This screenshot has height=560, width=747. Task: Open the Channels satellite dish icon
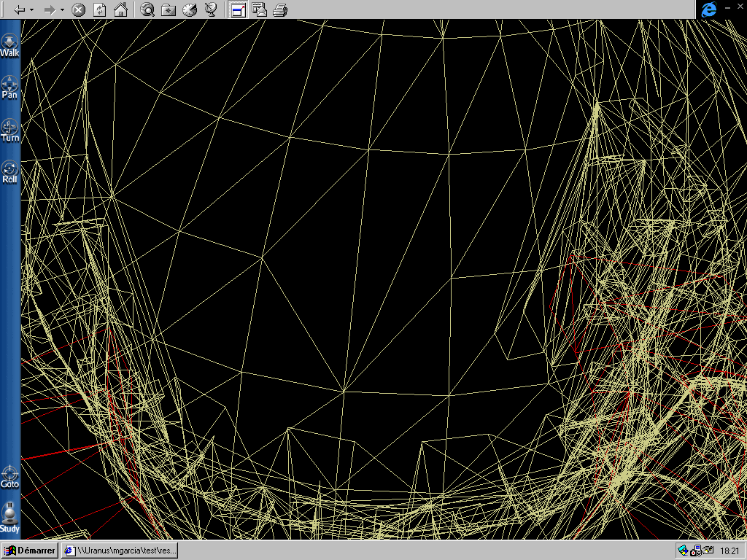211,9
